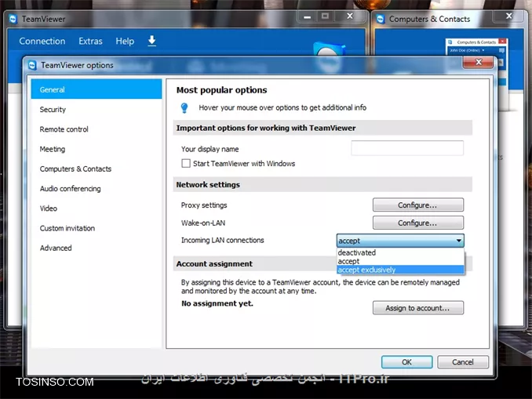Viewport: 532px width, 399px height.
Task: Switch to Remote control options
Action: [97, 129]
